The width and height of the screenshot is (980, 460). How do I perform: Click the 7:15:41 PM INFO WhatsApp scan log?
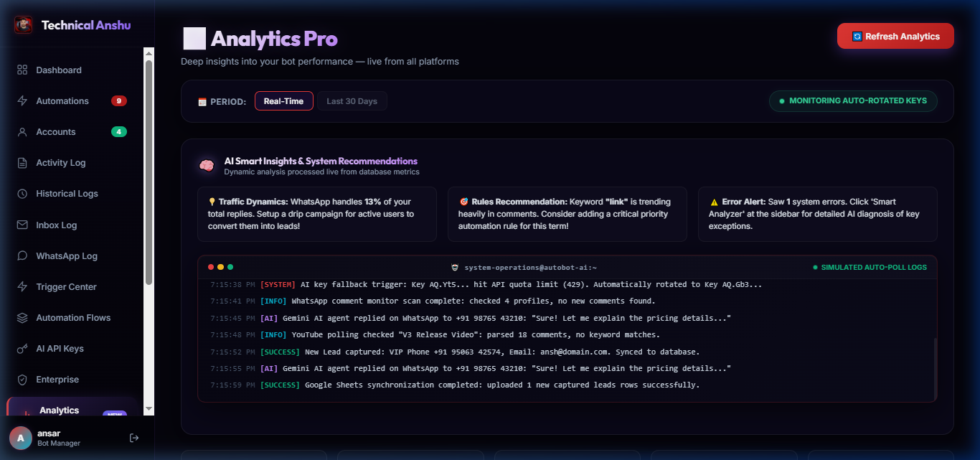pyautogui.click(x=433, y=301)
